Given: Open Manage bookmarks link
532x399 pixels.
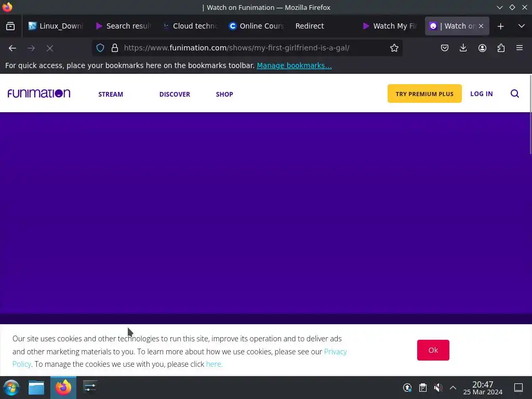Looking at the screenshot, I should 294,65.
